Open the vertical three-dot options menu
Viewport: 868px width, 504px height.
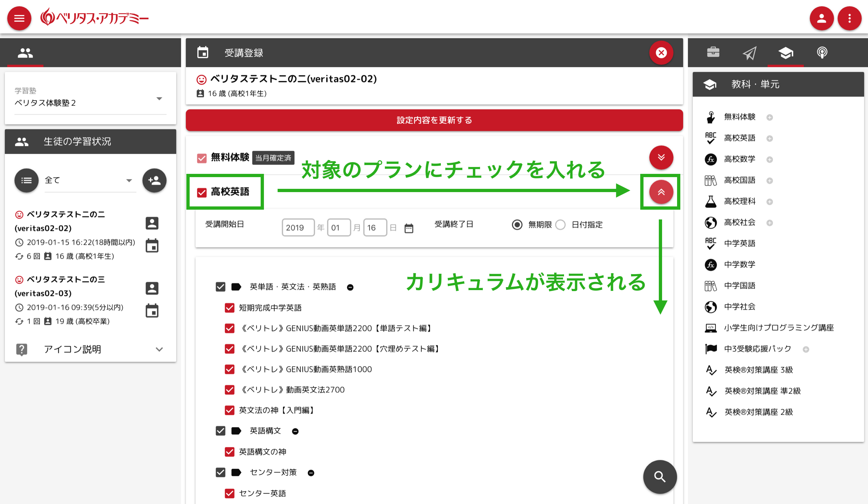pos(850,18)
